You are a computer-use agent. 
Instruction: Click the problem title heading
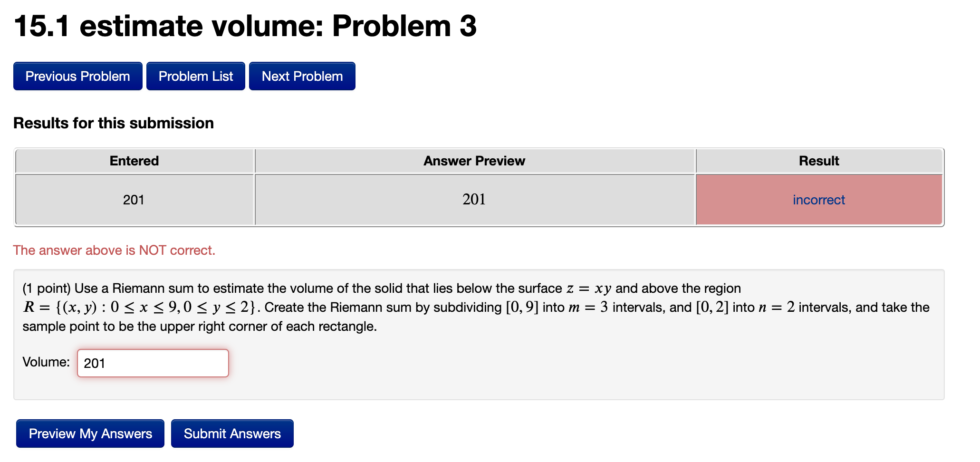pos(245,26)
